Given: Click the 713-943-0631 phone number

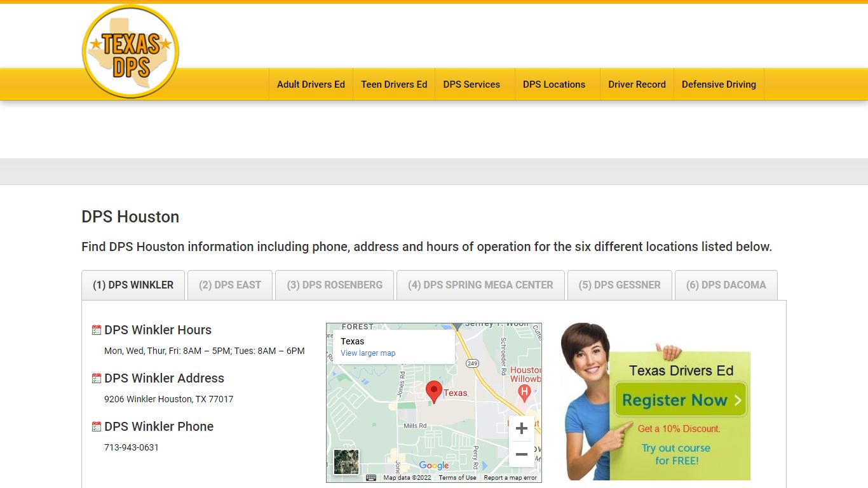Looking at the screenshot, I should [132, 447].
